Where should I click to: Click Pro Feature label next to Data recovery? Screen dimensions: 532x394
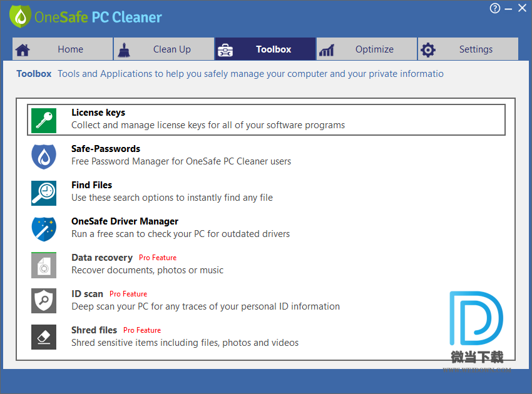pyautogui.click(x=158, y=258)
